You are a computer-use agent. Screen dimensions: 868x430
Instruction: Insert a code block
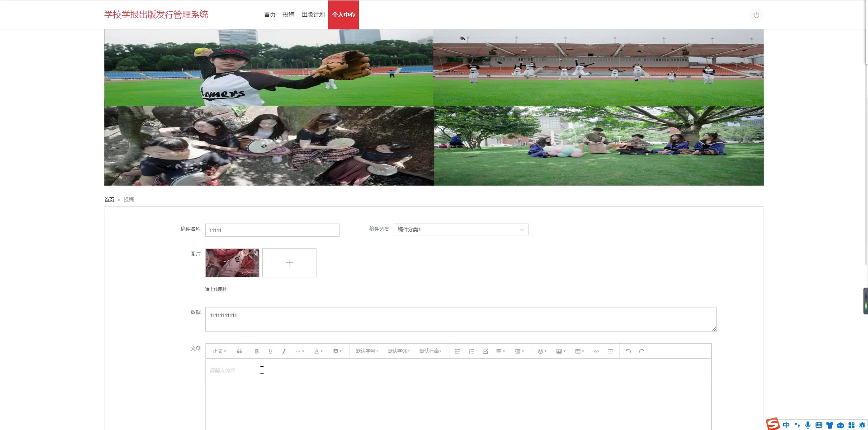[596, 351]
